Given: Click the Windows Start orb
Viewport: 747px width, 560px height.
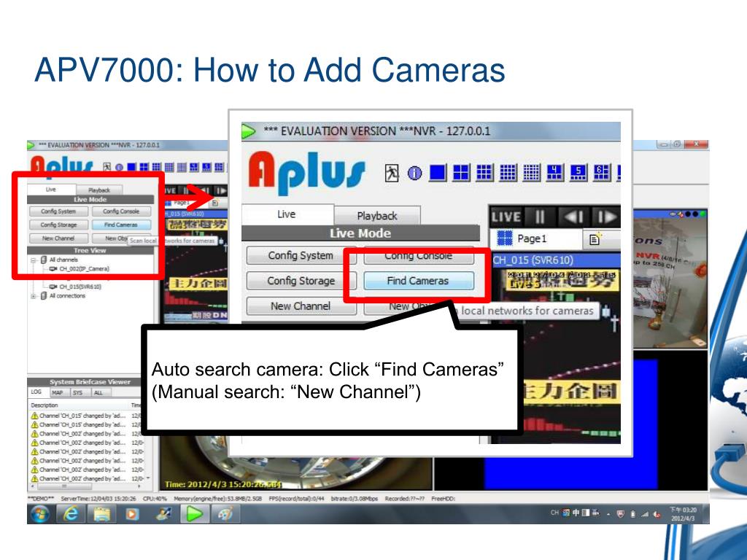Looking at the screenshot, I should (x=40, y=514).
